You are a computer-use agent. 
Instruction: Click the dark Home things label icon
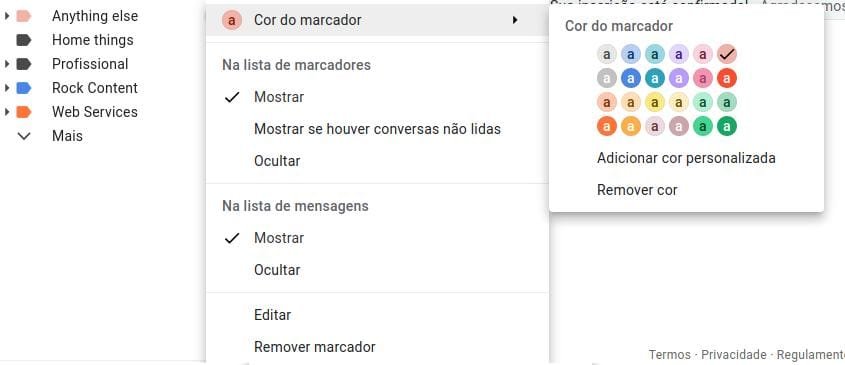click(x=24, y=40)
